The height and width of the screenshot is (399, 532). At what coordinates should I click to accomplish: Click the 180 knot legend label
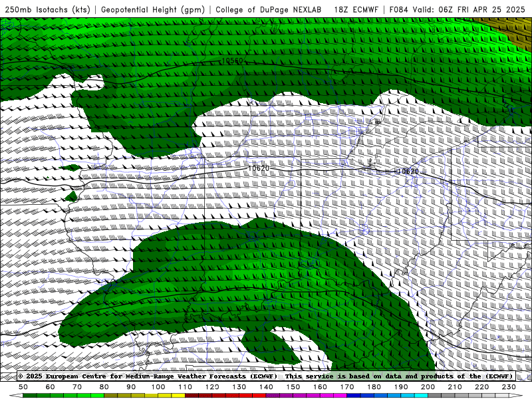(374, 387)
